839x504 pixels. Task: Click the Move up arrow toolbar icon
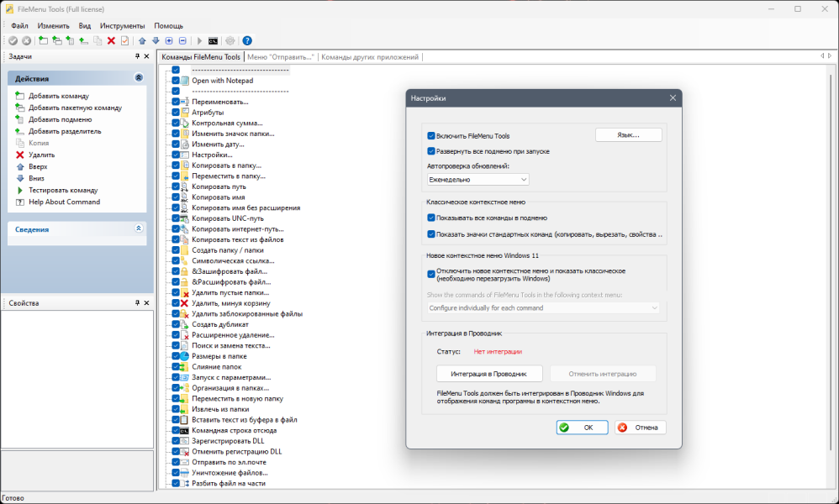pos(142,40)
